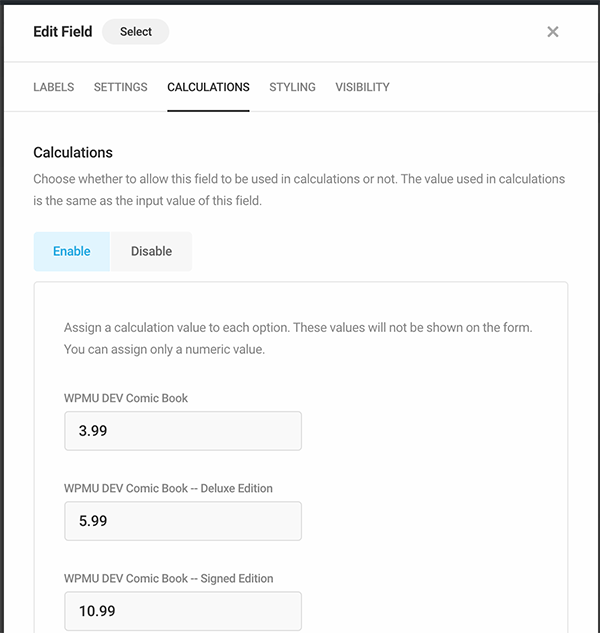The width and height of the screenshot is (600, 633).
Task: Click the 'Edit Field' dialog title
Action: [x=62, y=32]
